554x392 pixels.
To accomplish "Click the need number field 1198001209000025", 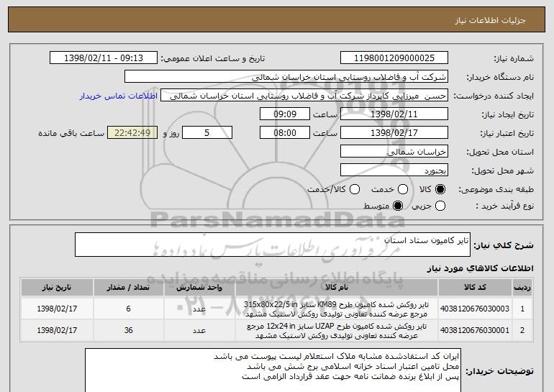I will (394, 58).
